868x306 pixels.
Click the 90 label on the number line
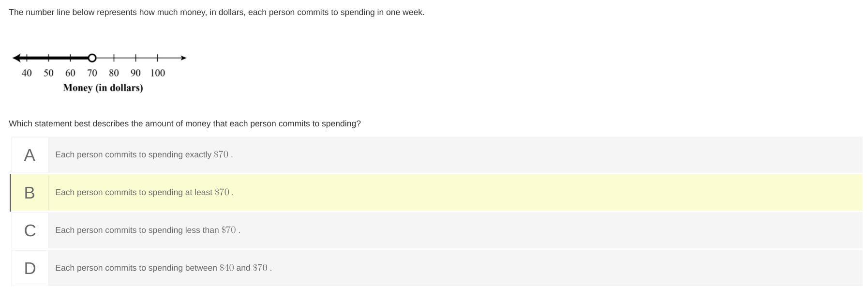[135, 73]
